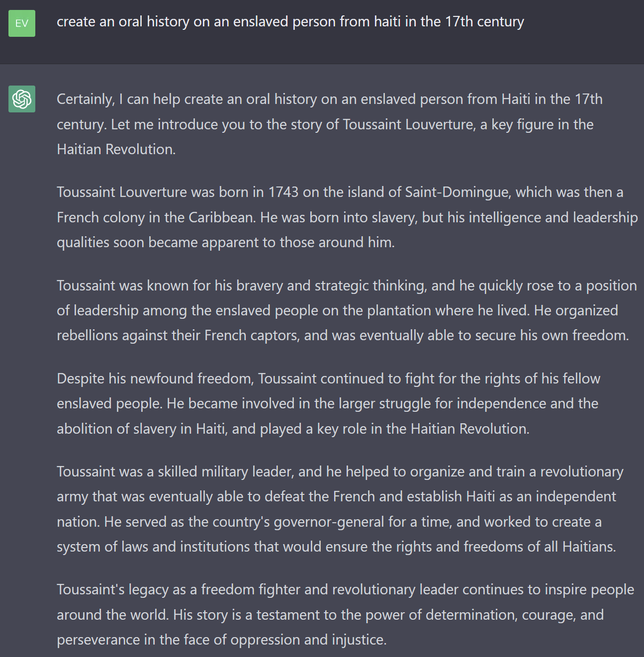The height and width of the screenshot is (657, 644).
Task: Click the word "haiti" in the user prompt
Action: click(387, 22)
